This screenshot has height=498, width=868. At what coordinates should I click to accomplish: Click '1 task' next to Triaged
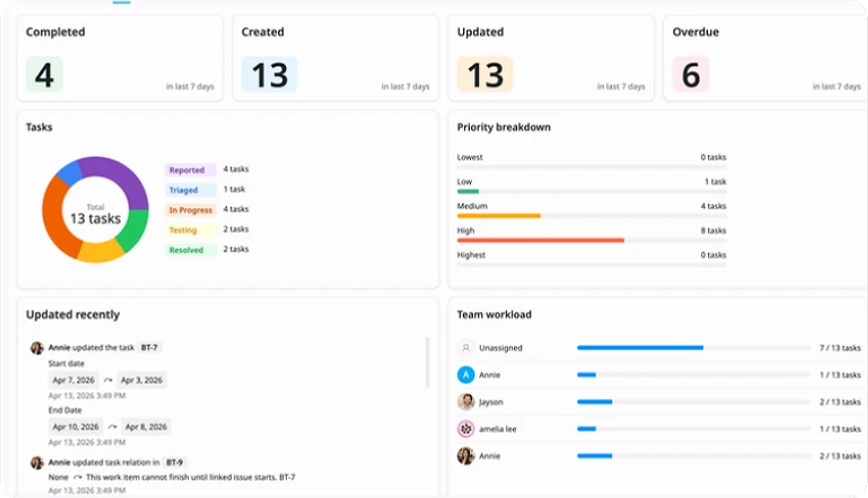[234, 189]
